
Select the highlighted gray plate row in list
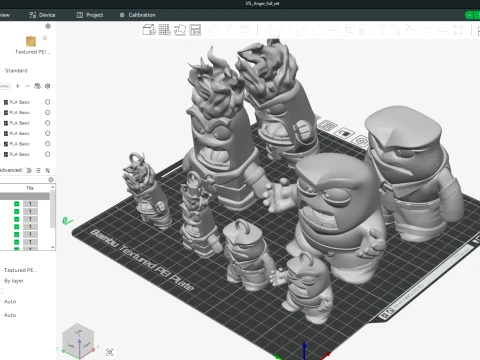click(25, 196)
